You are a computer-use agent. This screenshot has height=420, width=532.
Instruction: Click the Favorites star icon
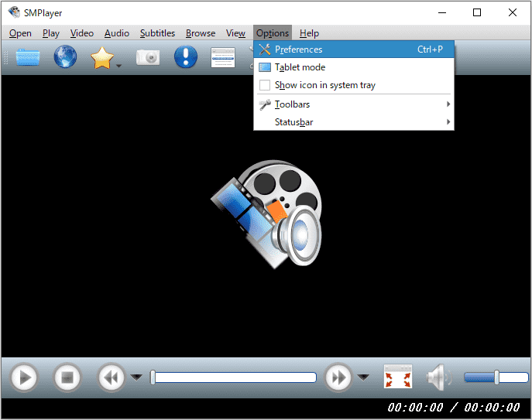point(102,58)
